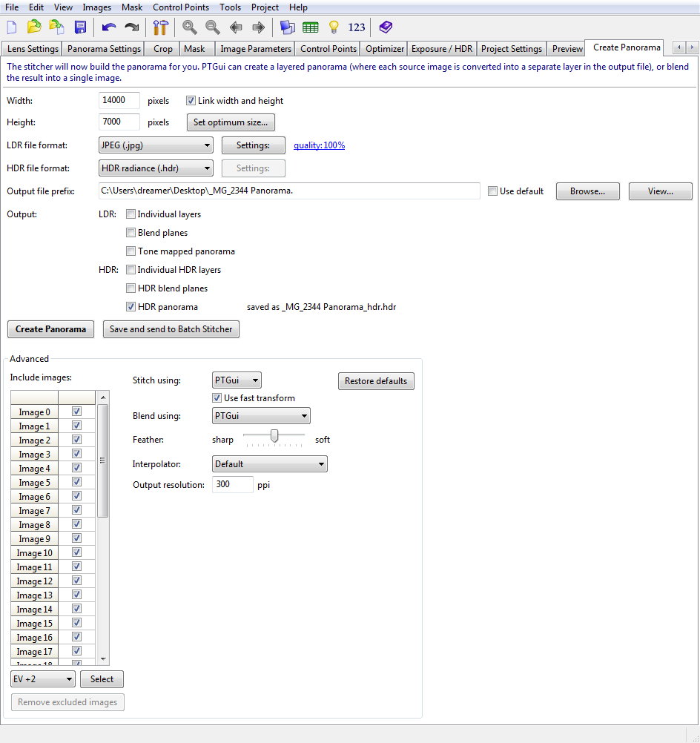Open the EV +2 selection dropdown
Image resolution: width=700 pixels, height=743 pixels.
pos(43,678)
